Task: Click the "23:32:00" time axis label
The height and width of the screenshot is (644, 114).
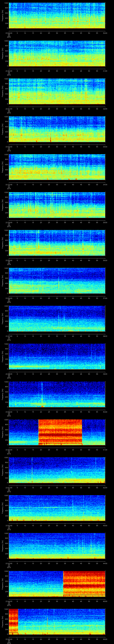Action: (9, 147)
